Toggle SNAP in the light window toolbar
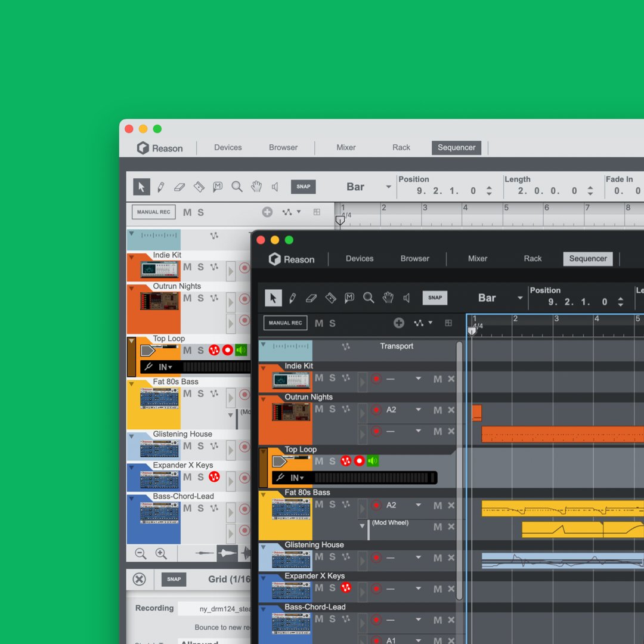Image resolution: width=644 pixels, height=644 pixels. 303,187
